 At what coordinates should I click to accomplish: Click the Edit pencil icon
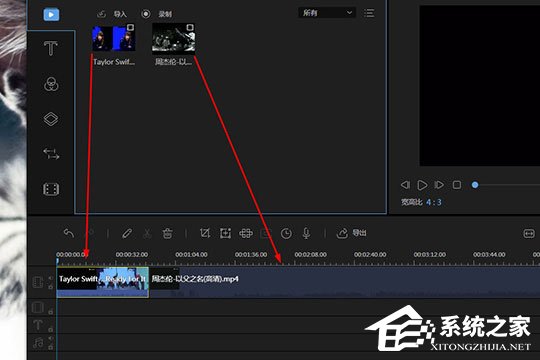(x=127, y=233)
